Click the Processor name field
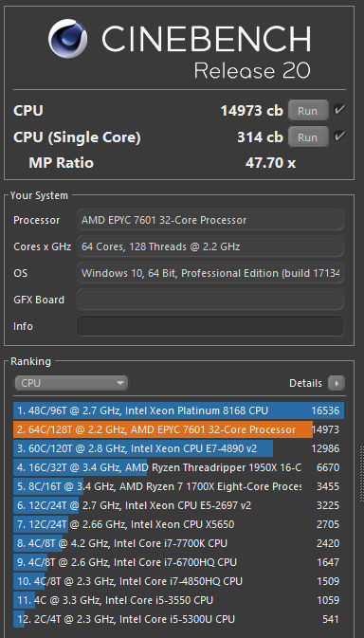Screen dimensions: 364x638 (x=210, y=220)
